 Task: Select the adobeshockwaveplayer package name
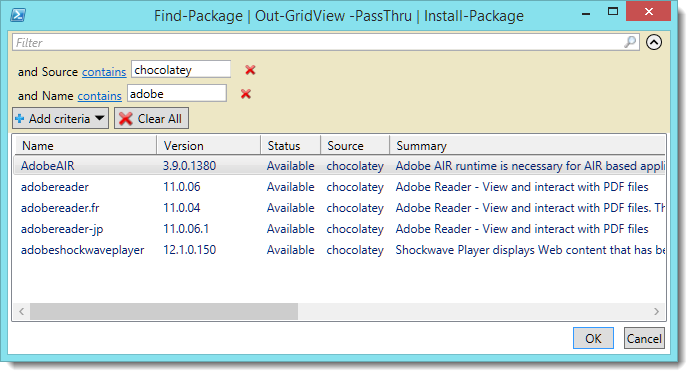click(x=83, y=250)
